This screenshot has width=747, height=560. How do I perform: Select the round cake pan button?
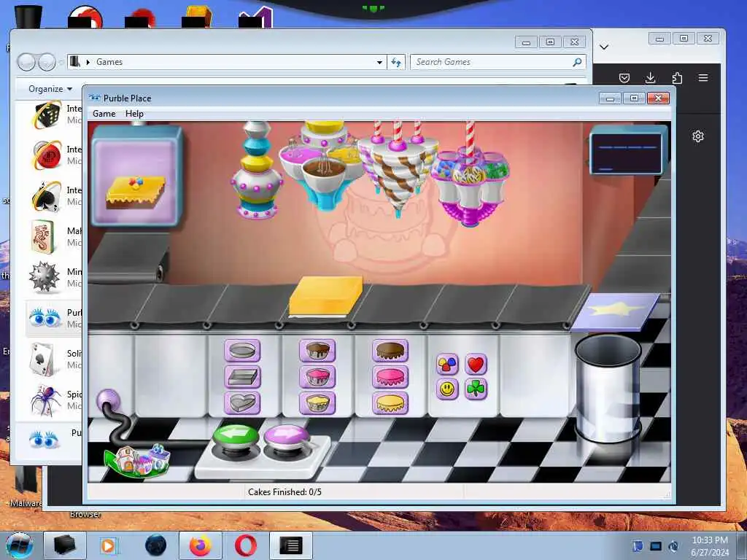point(242,351)
